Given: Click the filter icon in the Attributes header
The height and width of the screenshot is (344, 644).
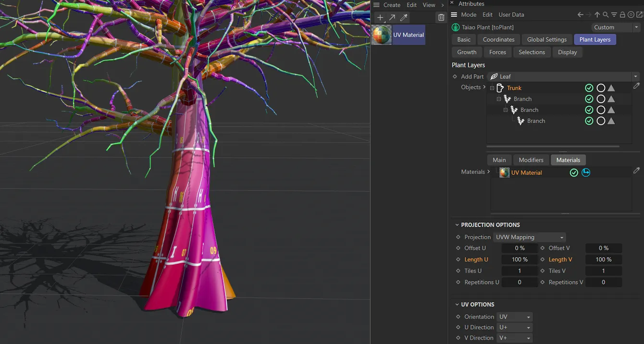Looking at the screenshot, I should coord(614,14).
